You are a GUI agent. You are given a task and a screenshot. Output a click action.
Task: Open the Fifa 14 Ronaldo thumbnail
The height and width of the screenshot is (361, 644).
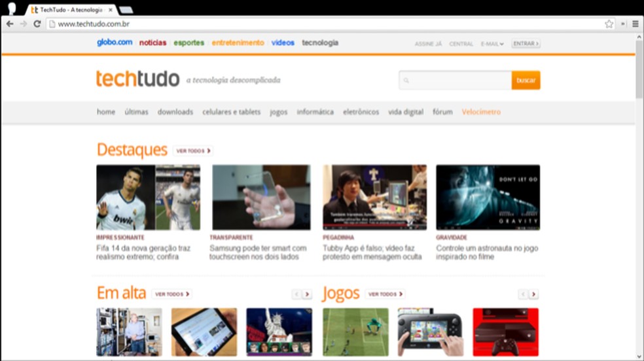pyautogui.click(x=149, y=198)
